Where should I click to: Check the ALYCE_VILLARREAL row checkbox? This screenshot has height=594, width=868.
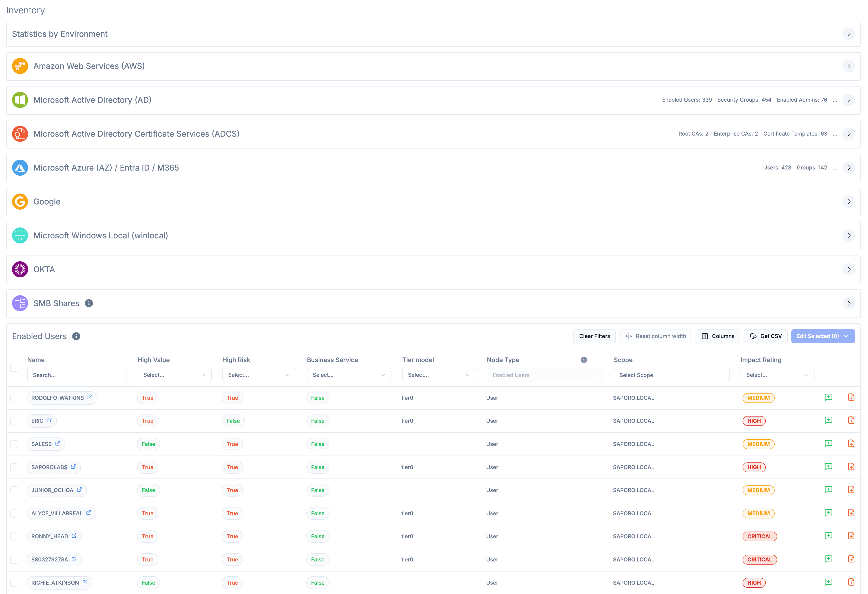coord(14,514)
